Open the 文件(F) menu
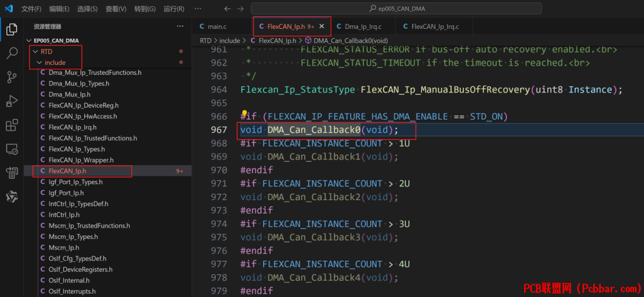This screenshot has height=297, width=644. pyautogui.click(x=31, y=8)
